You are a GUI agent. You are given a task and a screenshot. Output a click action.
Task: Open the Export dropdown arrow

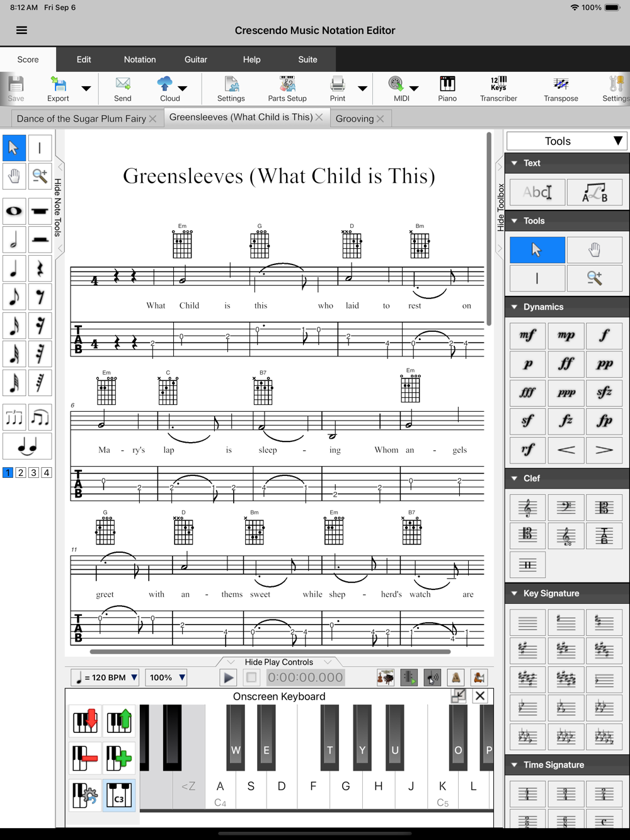(x=86, y=89)
